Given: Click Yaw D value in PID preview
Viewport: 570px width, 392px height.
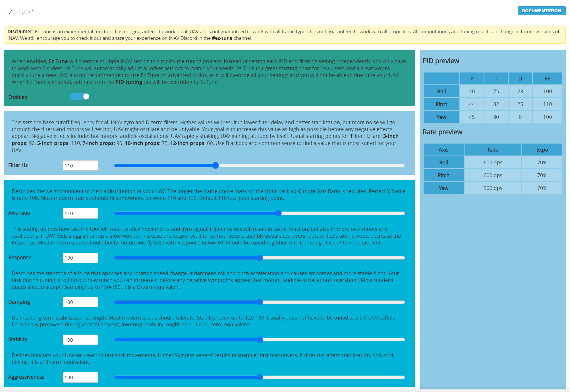Looking at the screenshot, I should (x=520, y=117).
